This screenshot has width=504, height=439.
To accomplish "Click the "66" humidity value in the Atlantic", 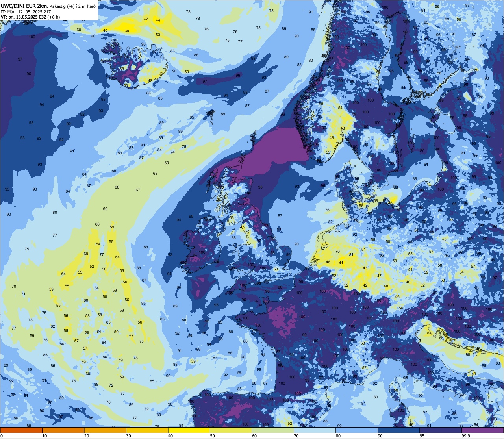I will point(97,224).
